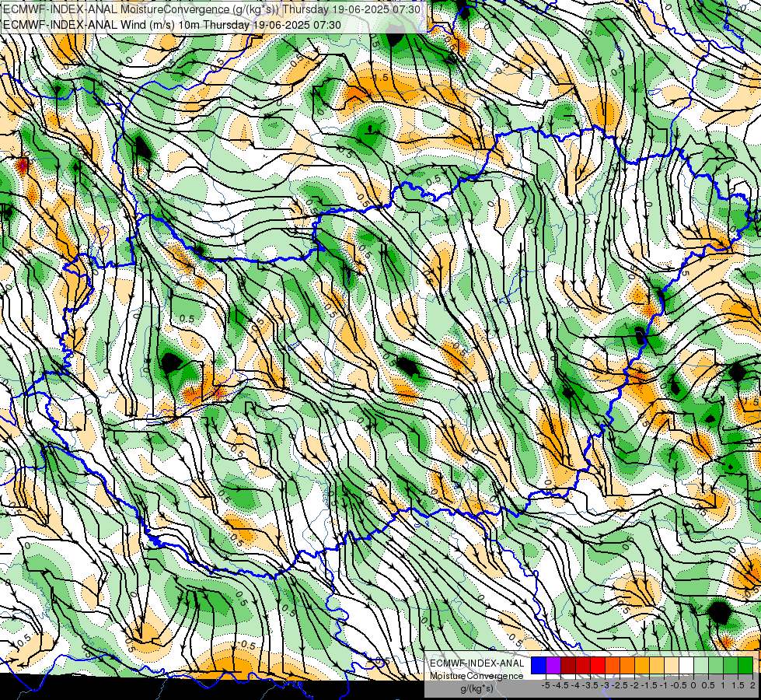Select the darkest red swatch between -4.5 and -4
Viewport: 761px width, 700px height.
pos(568,666)
